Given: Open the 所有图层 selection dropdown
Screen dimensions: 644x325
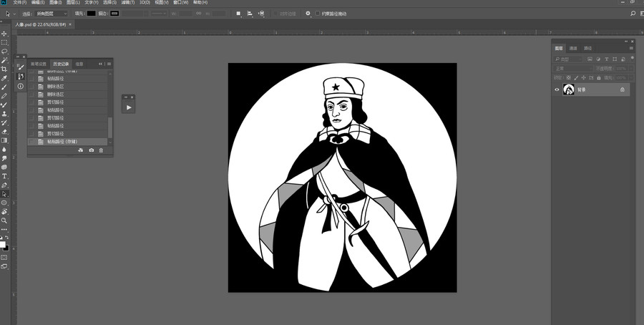Looking at the screenshot, I should (x=51, y=14).
